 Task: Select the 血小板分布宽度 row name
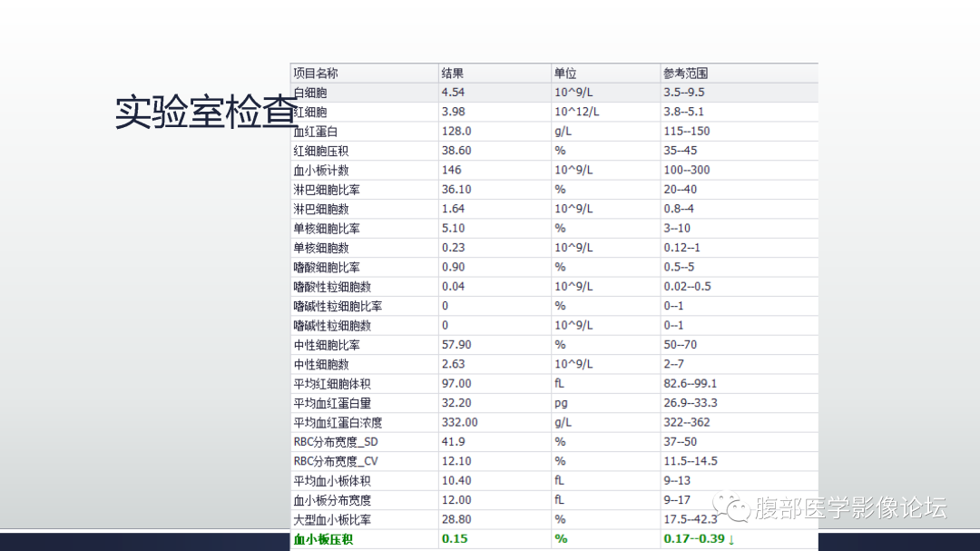click(332, 500)
